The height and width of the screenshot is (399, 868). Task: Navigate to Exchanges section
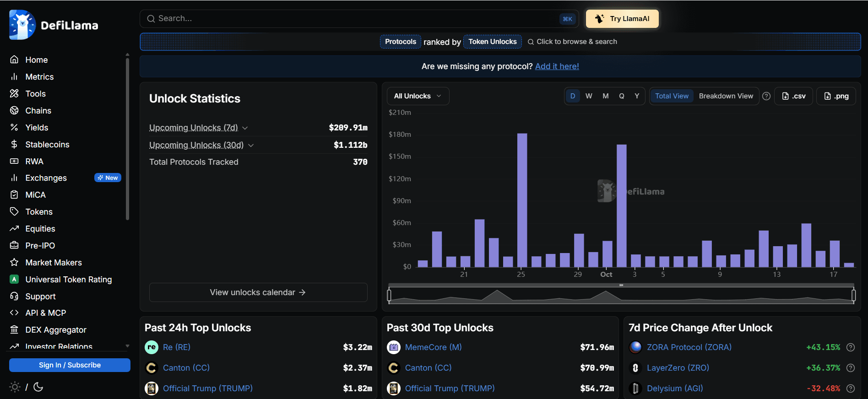46,178
